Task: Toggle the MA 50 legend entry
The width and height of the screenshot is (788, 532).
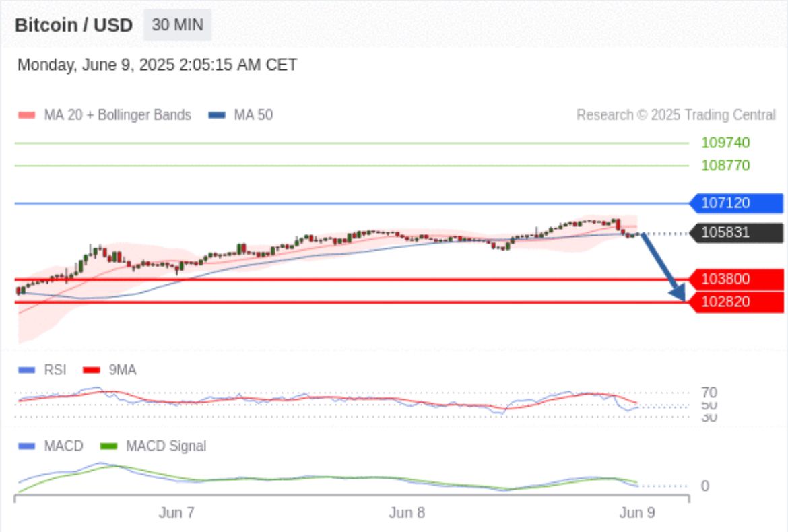Action: click(x=241, y=115)
